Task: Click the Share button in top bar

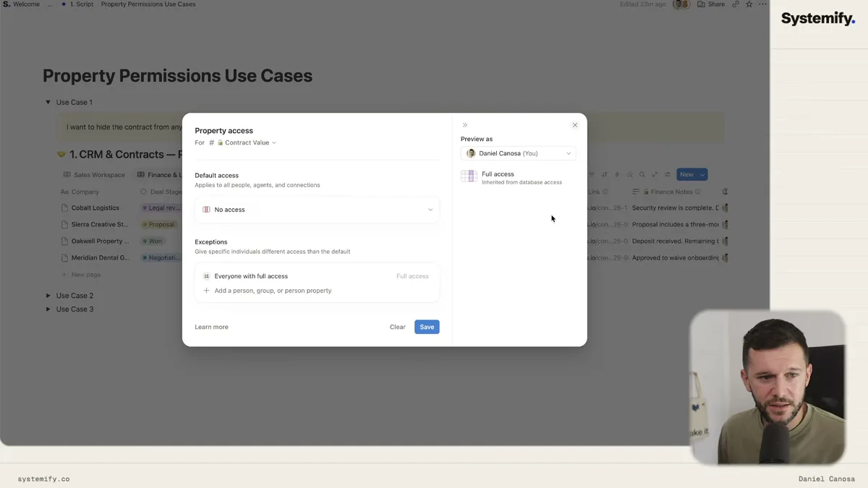Action: coord(711,4)
